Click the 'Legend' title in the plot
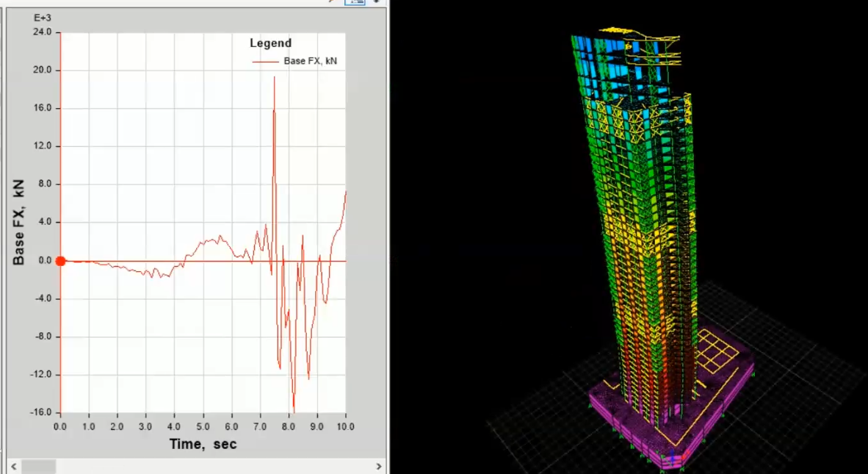 click(271, 43)
